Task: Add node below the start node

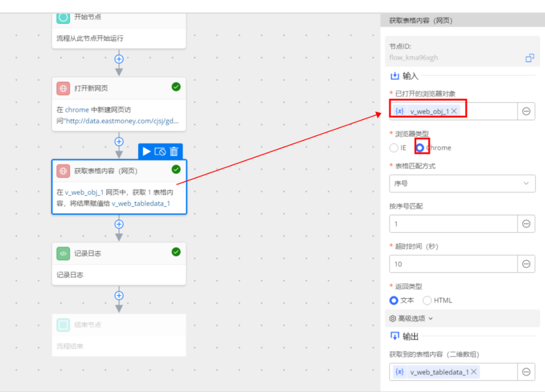Action: (x=119, y=59)
